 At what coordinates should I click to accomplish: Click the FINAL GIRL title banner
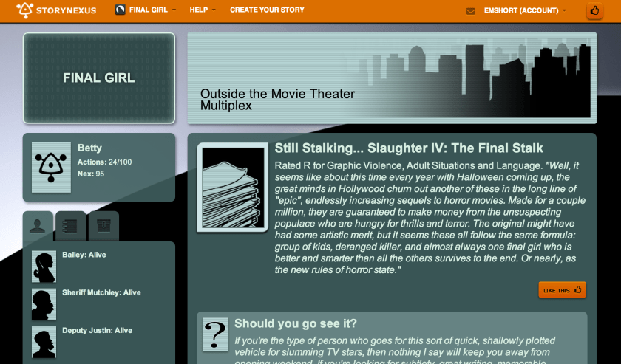pyautogui.click(x=99, y=78)
